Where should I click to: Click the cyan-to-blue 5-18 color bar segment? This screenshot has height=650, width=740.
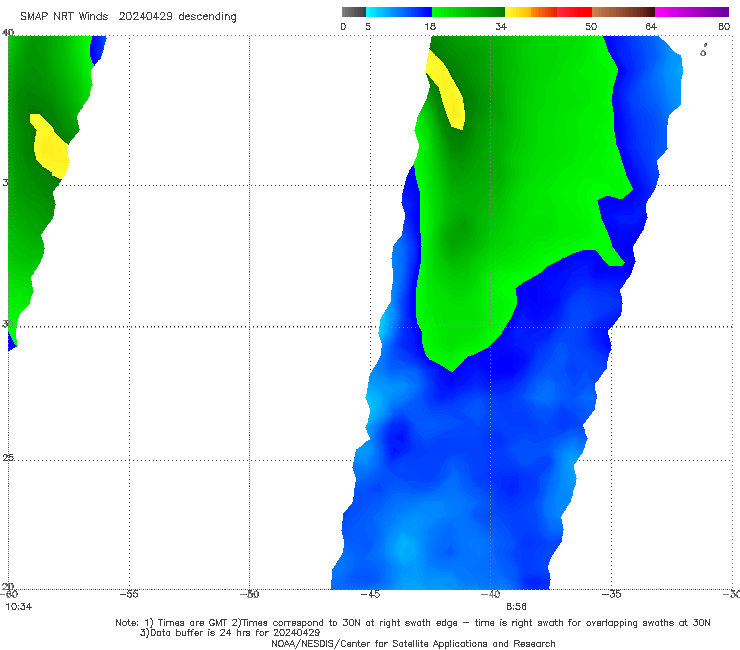(399, 12)
